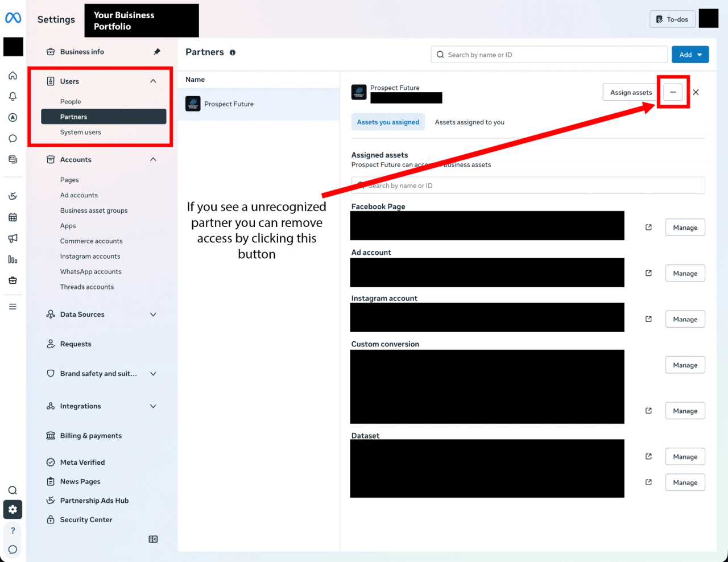Switch to Assets assigned to you tab
The image size is (728, 562).
[x=470, y=122]
